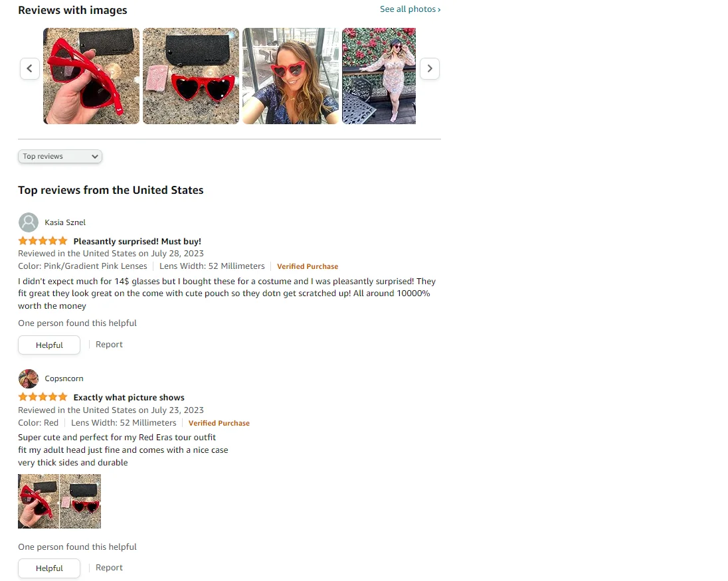Open Copsncorn's profile avatar picture

(29, 378)
